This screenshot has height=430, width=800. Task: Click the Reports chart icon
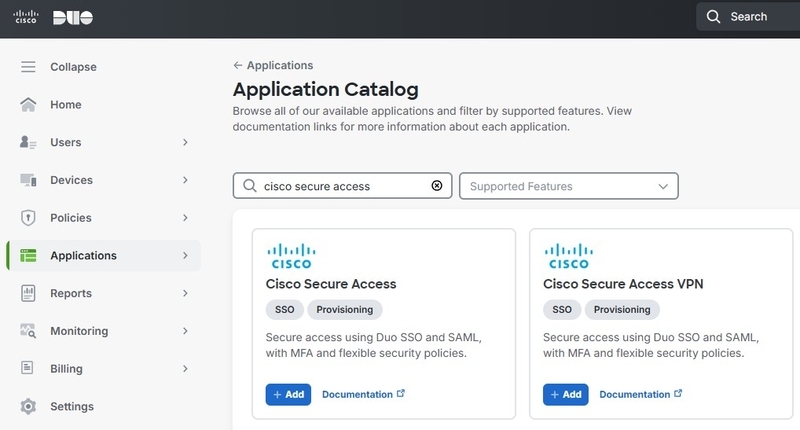coord(28,293)
